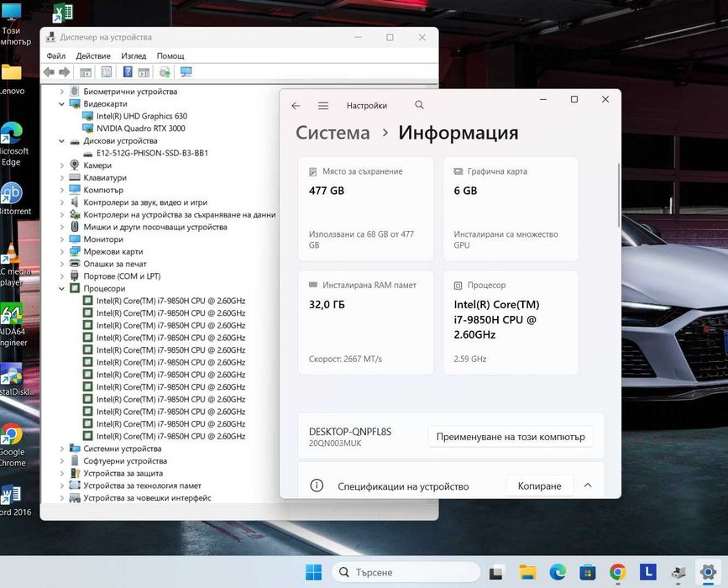This screenshot has width=728, height=588.
Task: Click the Properties icon in Device Manager toolbar
Action: tap(107, 72)
